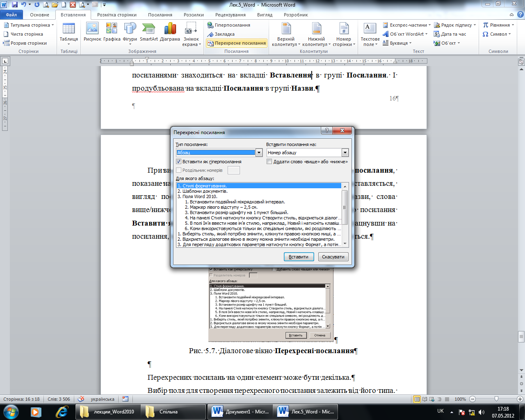The width and height of the screenshot is (525, 420).
Task: Click the system tray volume icon
Action: 482,412
